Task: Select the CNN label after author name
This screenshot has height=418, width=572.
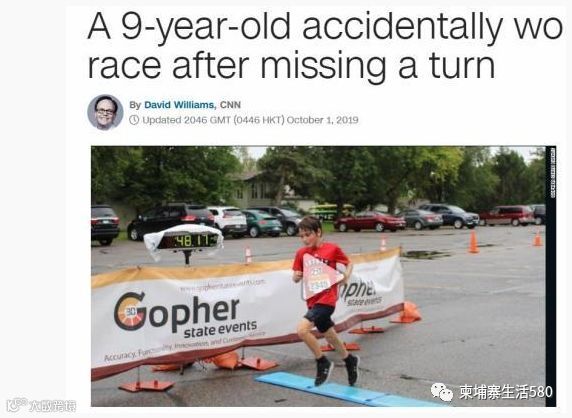Action: [230, 105]
